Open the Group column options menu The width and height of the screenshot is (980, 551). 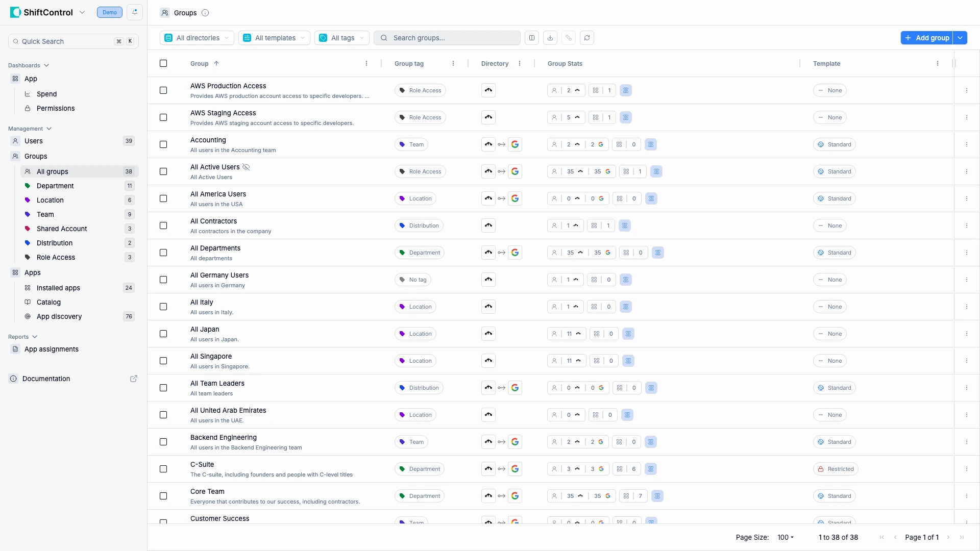pyautogui.click(x=366, y=63)
